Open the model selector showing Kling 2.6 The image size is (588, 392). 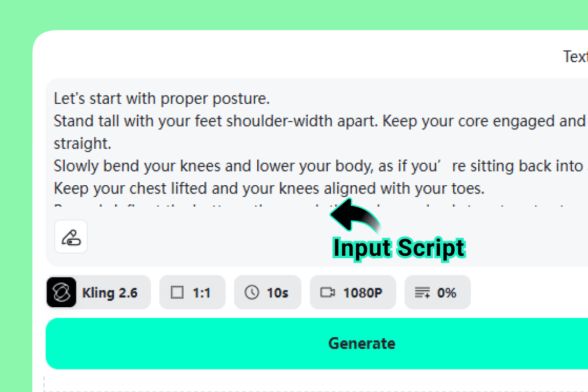pos(98,292)
